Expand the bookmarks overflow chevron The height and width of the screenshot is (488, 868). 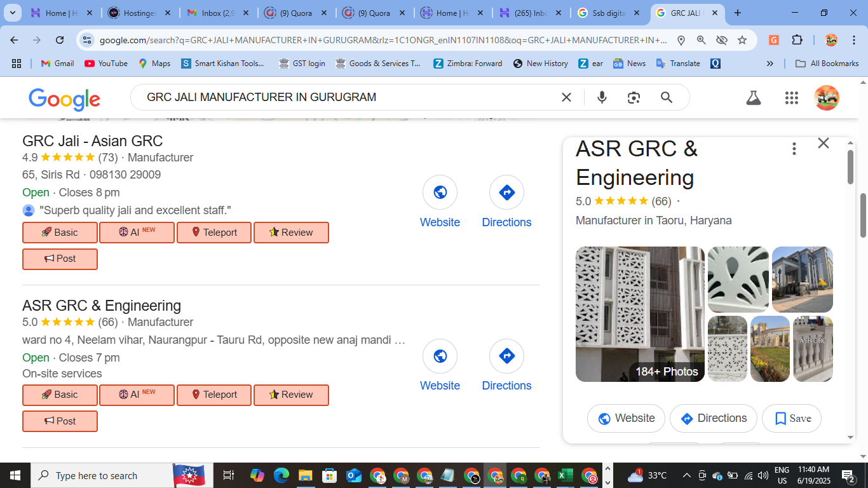(x=770, y=63)
